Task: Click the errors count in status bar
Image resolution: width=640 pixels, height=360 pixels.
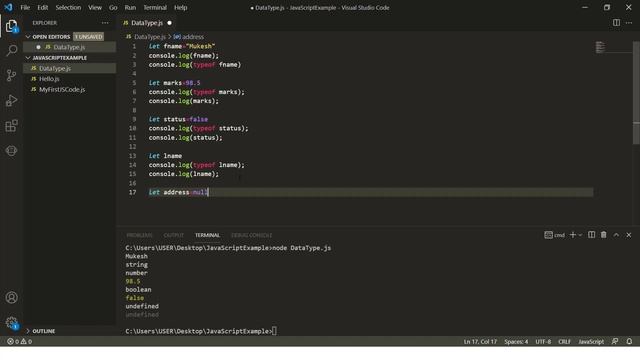Action: pyautogui.click(x=13, y=341)
